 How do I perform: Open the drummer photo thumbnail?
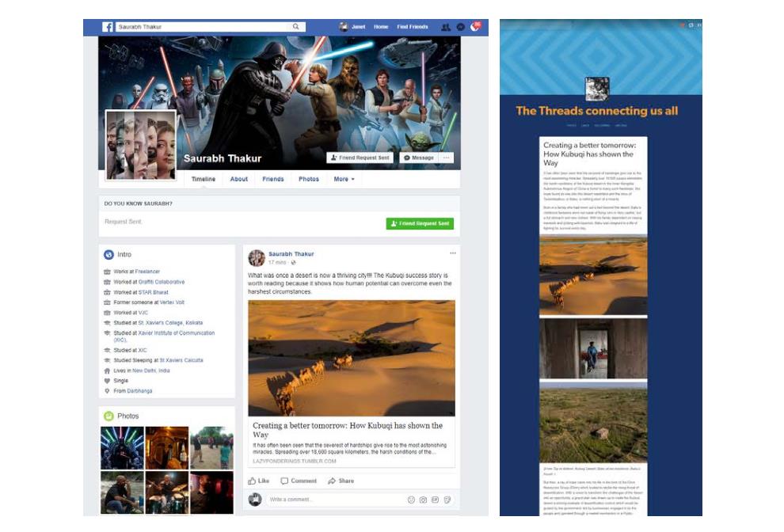[x=167, y=492]
